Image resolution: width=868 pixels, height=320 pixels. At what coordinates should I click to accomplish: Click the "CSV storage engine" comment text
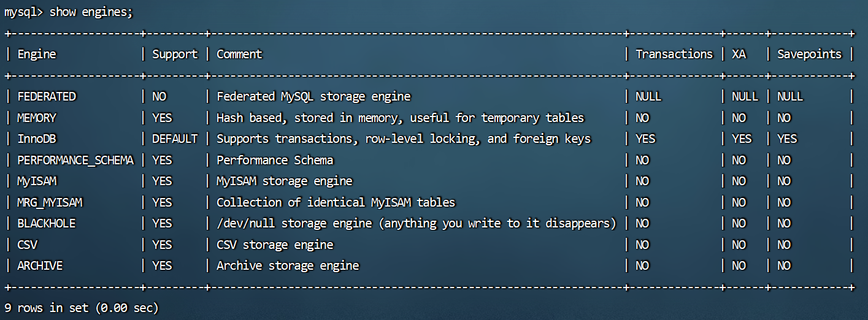tap(275, 245)
